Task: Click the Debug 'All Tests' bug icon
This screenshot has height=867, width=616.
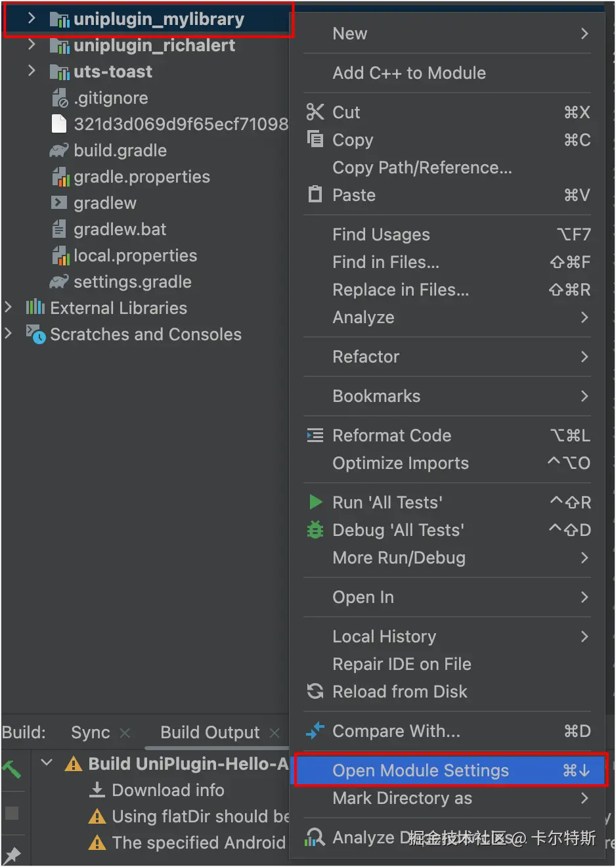Action: (x=315, y=529)
